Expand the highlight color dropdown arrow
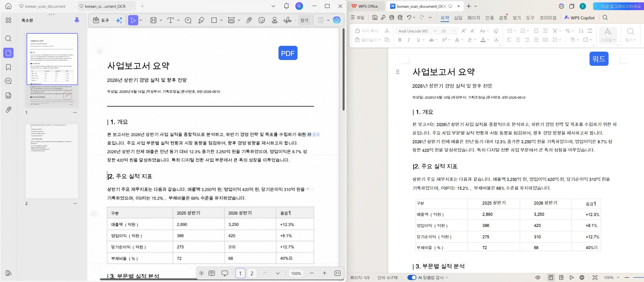Screen dimensions: 644x282 pyautogui.click(x=475, y=40)
